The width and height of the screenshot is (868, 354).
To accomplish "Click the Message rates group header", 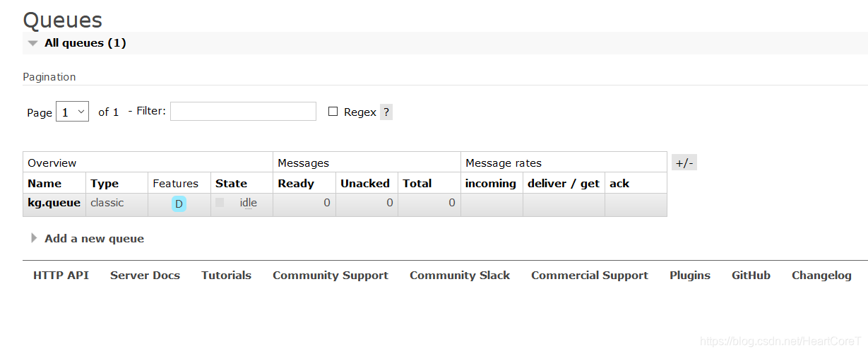I will click(x=504, y=163).
